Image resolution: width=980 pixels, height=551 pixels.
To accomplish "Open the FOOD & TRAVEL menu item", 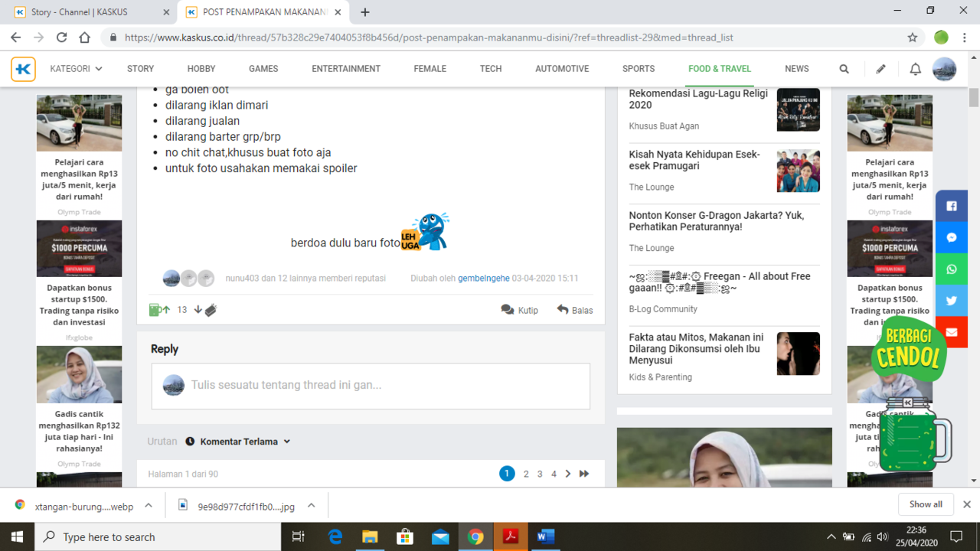I will click(x=720, y=69).
